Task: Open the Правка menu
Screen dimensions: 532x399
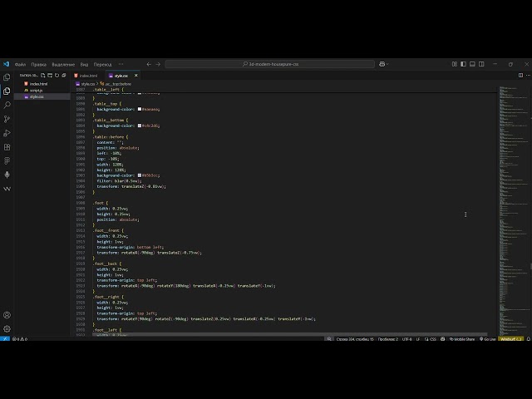Action: 39,64
